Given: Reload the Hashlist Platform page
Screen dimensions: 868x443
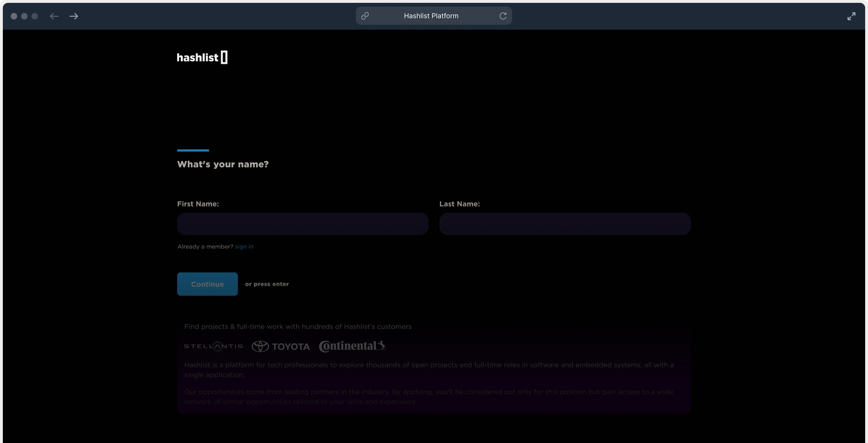Looking at the screenshot, I should [x=503, y=16].
